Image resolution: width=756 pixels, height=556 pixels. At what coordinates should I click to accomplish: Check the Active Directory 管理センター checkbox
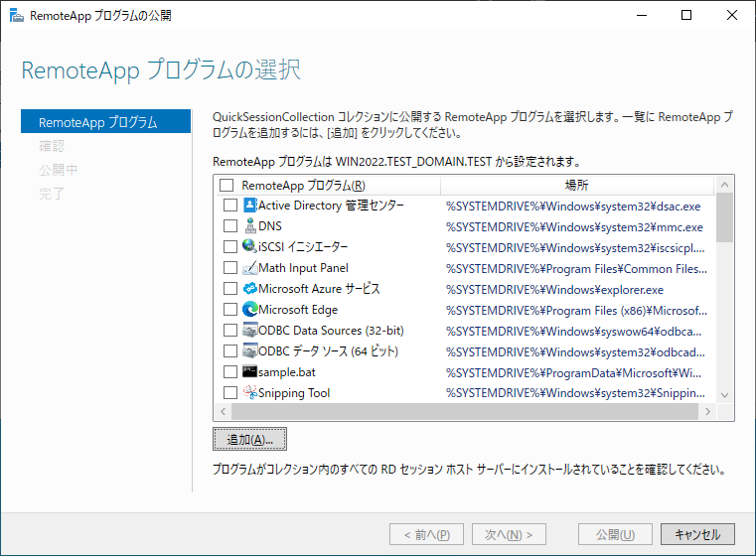230,206
